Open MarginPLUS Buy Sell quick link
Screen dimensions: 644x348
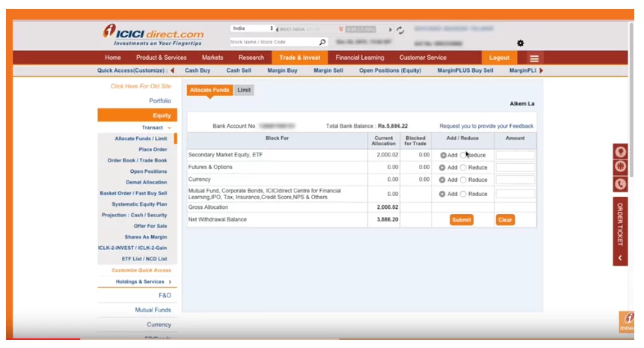click(x=465, y=70)
